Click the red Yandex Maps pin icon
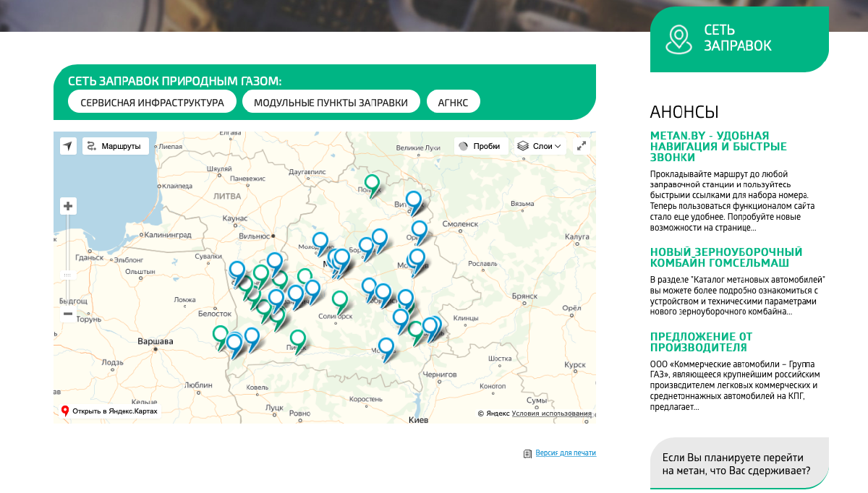This screenshot has height=493, width=868. [x=65, y=411]
